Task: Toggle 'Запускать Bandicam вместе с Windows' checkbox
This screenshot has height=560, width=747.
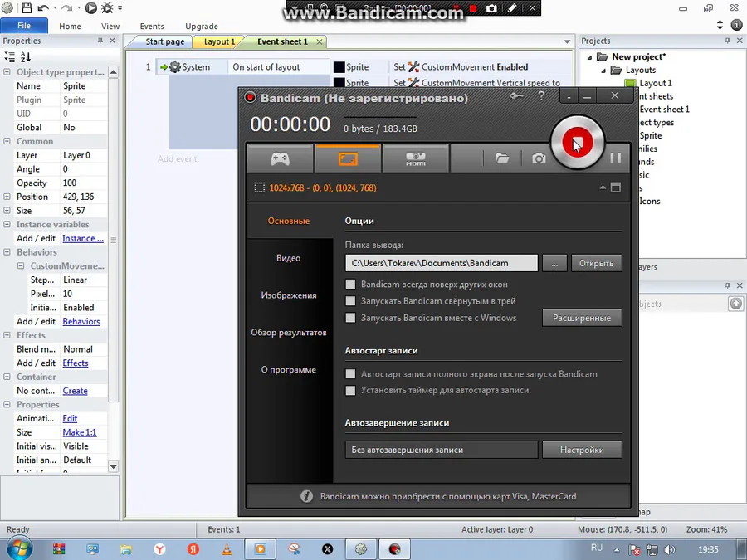Action: [x=350, y=318]
